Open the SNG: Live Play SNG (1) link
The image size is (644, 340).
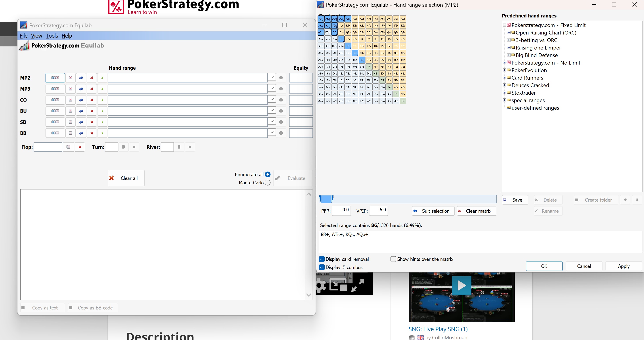[x=438, y=329]
